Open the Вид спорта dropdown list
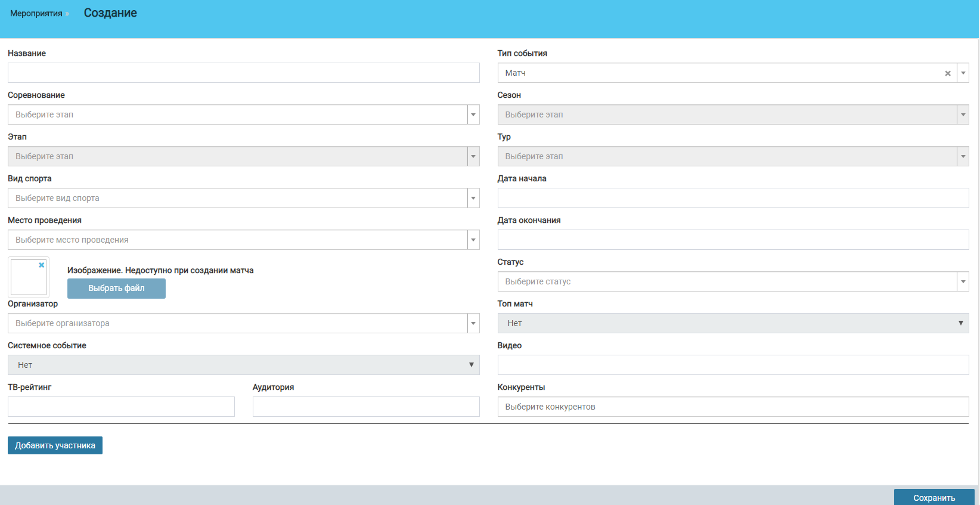This screenshot has width=980, height=505. click(473, 198)
